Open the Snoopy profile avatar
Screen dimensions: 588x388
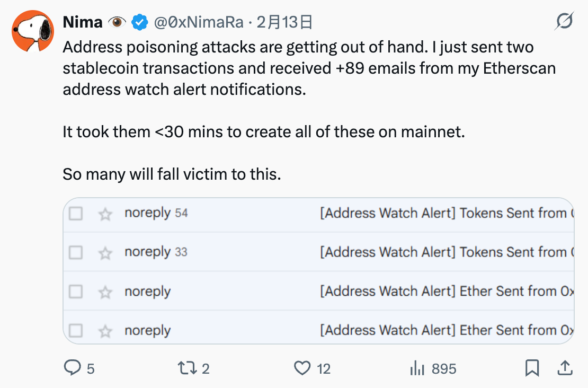pyautogui.click(x=33, y=30)
